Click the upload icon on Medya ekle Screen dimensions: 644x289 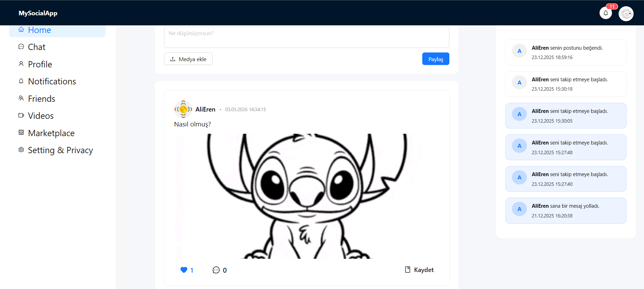(x=173, y=59)
